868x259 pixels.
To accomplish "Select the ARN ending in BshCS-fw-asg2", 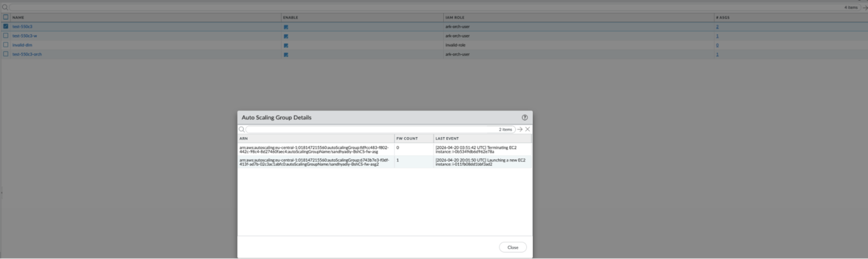I will (x=314, y=162).
